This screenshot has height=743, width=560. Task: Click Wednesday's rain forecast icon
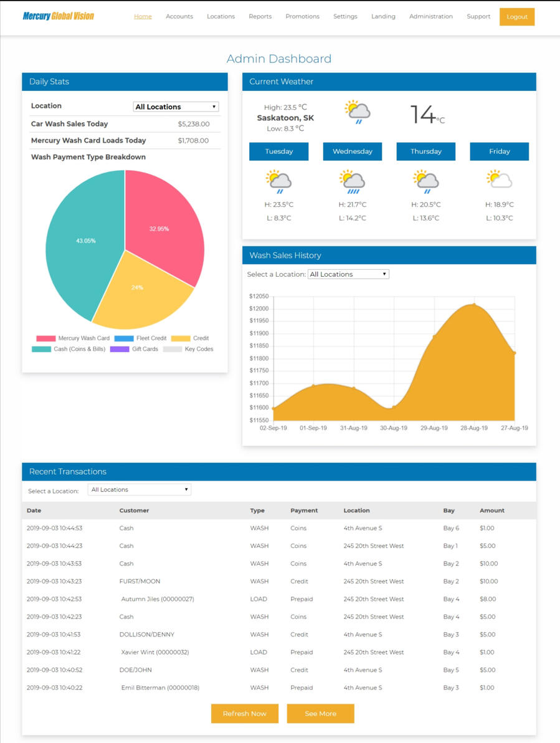coord(352,182)
